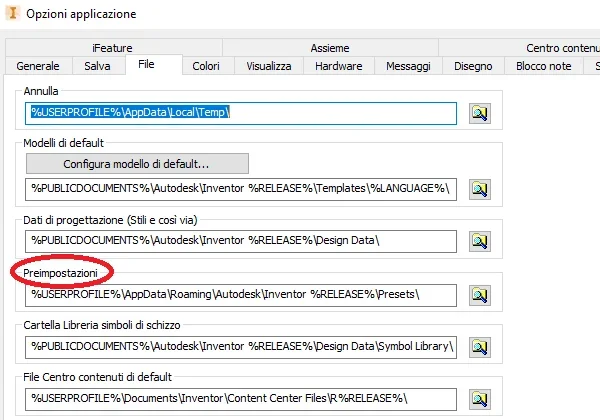Click the Design Data path field
The width and height of the screenshot is (600, 420).
click(x=241, y=241)
